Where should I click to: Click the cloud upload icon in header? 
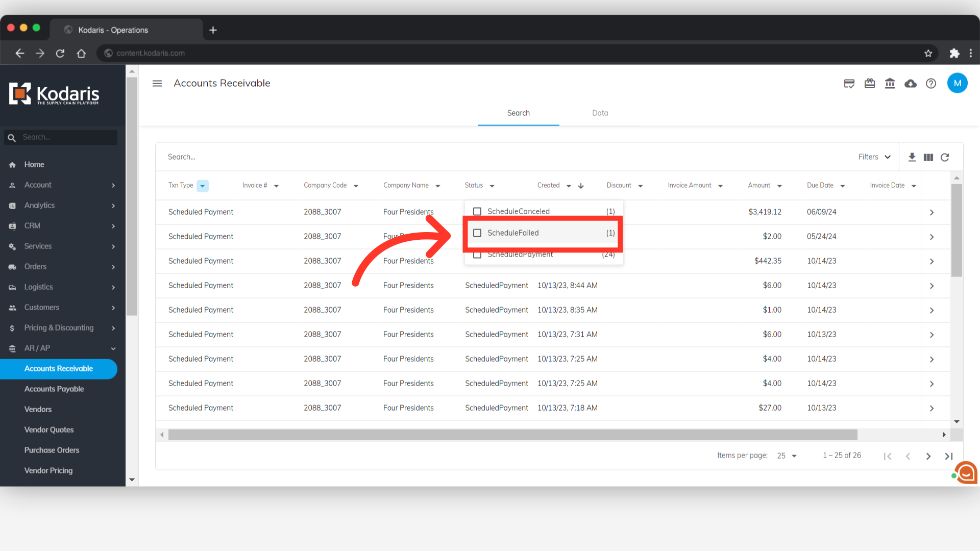coord(911,84)
